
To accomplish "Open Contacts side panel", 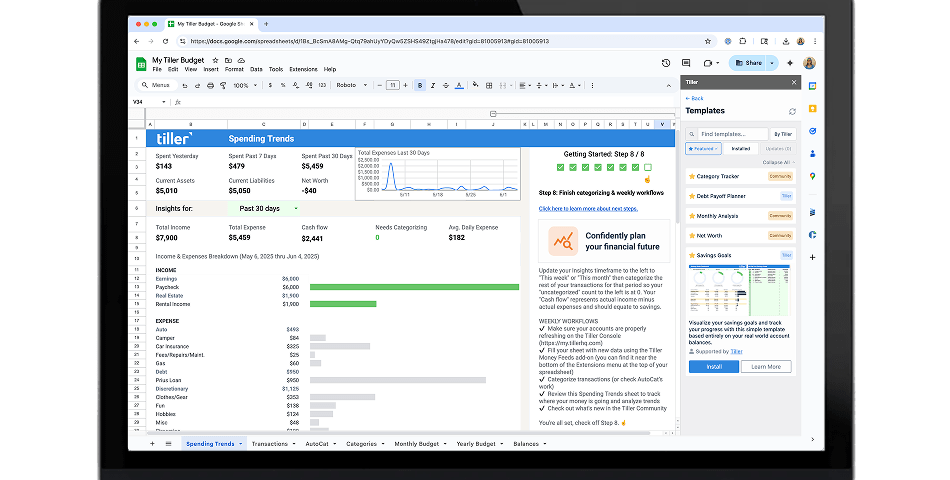I will tap(812, 153).
